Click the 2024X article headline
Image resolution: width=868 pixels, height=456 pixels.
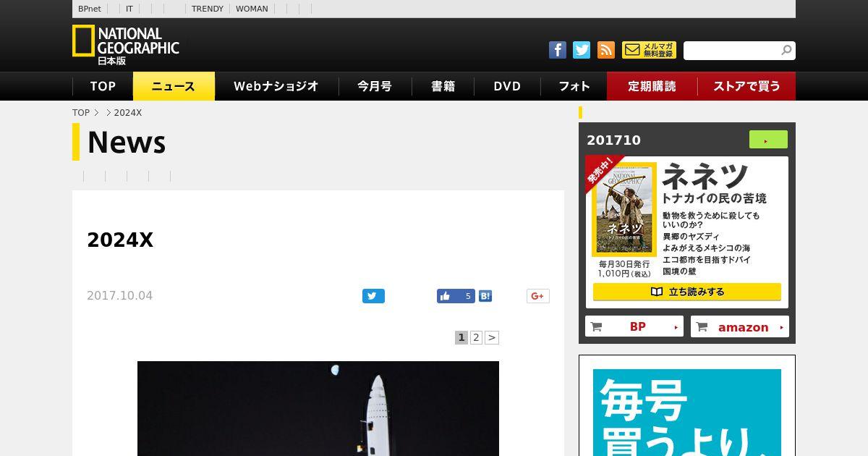pyautogui.click(x=120, y=240)
